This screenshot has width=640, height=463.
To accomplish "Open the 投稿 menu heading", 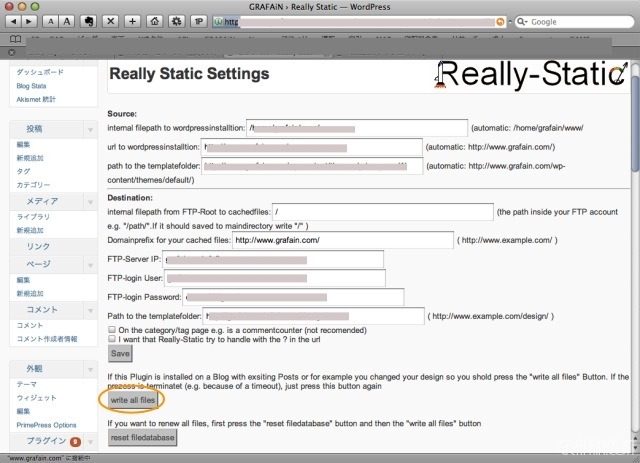I will pos(34,129).
